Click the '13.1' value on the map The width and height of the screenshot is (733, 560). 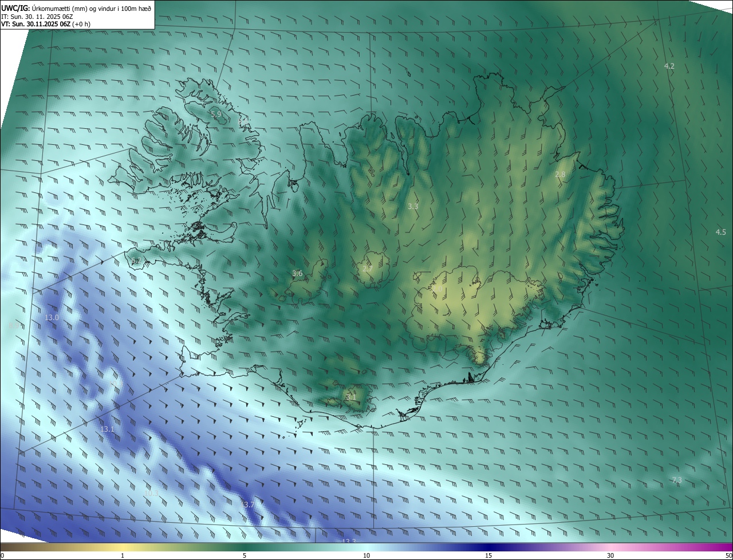(x=108, y=429)
